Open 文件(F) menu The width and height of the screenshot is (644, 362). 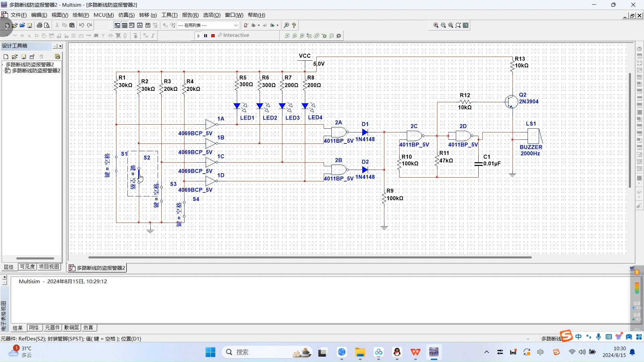coord(18,15)
